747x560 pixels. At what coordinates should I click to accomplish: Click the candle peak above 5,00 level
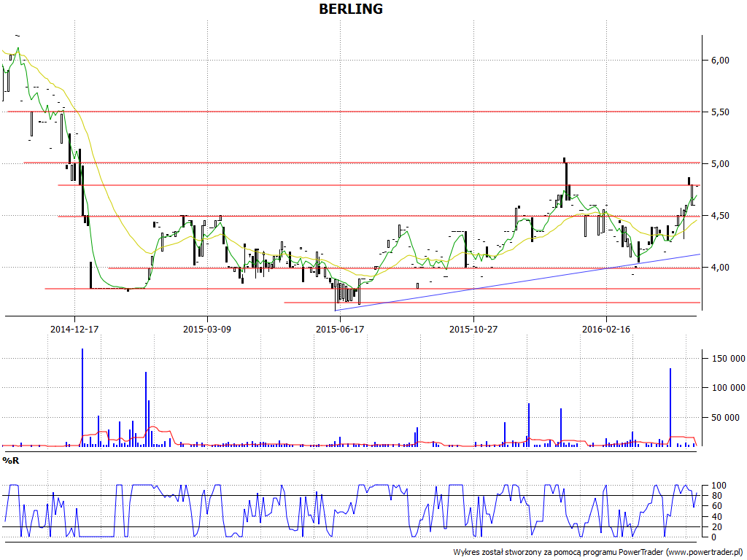click(x=564, y=160)
